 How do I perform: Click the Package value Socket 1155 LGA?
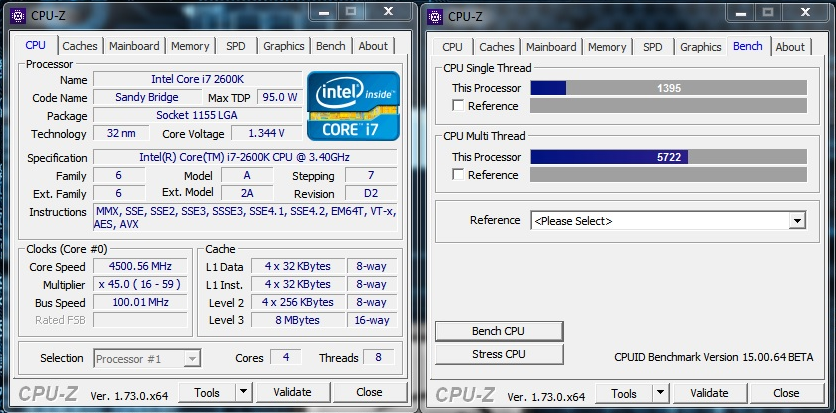198,115
